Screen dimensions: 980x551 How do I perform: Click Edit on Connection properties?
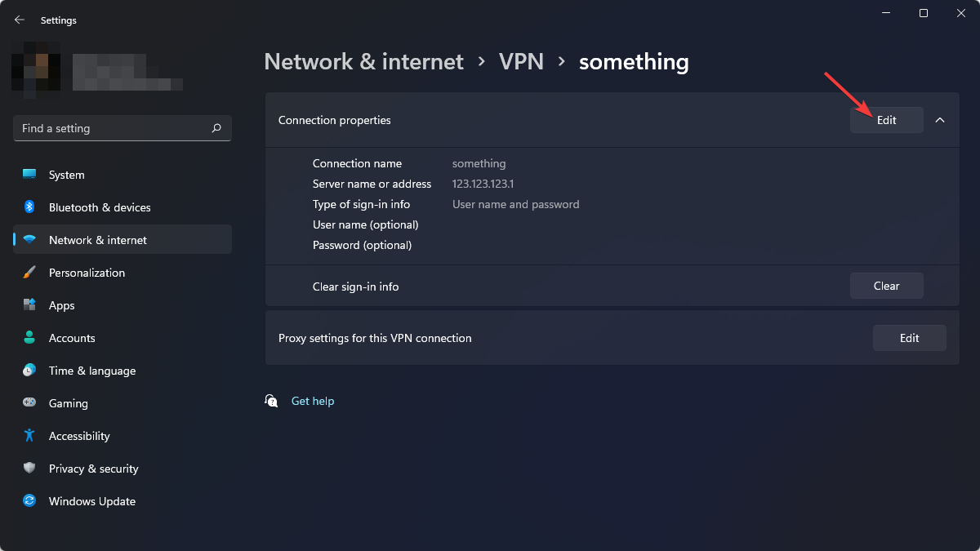886,120
